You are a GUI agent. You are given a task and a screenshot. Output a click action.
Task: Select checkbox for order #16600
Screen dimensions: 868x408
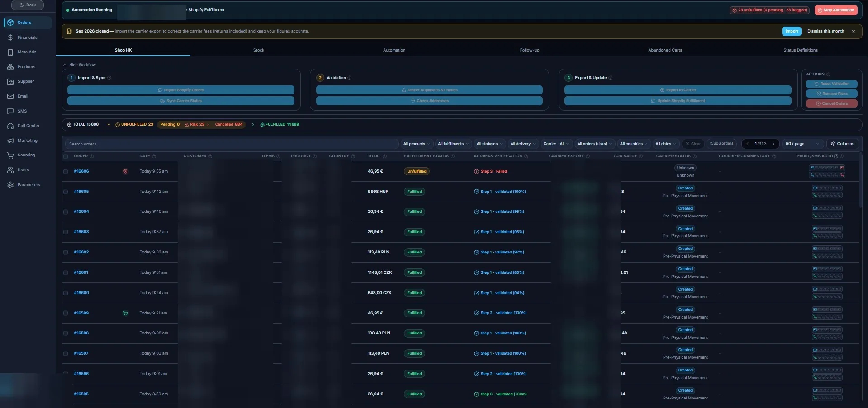point(66,293)
